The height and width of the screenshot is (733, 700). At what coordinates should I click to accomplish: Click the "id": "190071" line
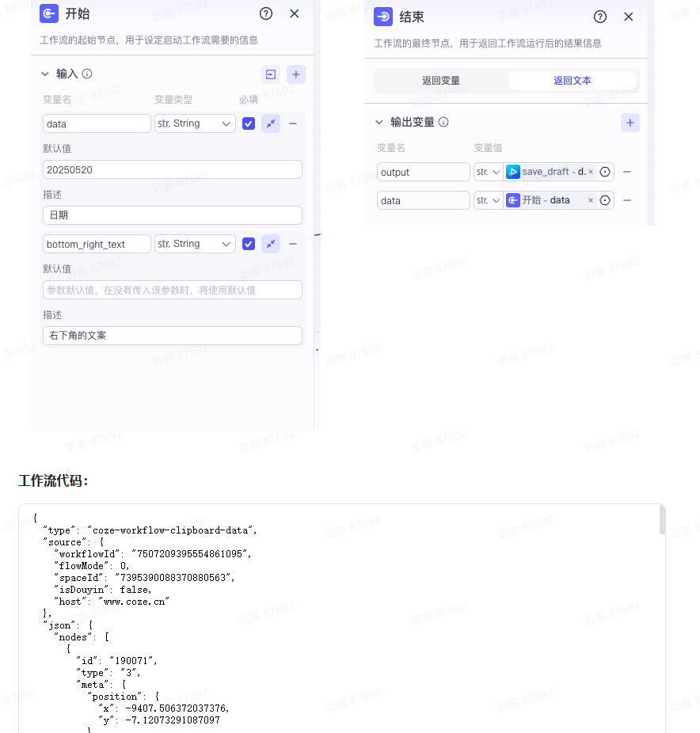116,660
